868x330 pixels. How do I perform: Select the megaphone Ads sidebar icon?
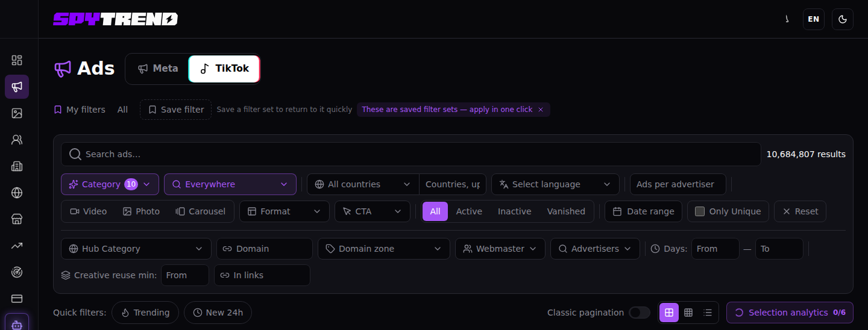click(x=17, y=87)
